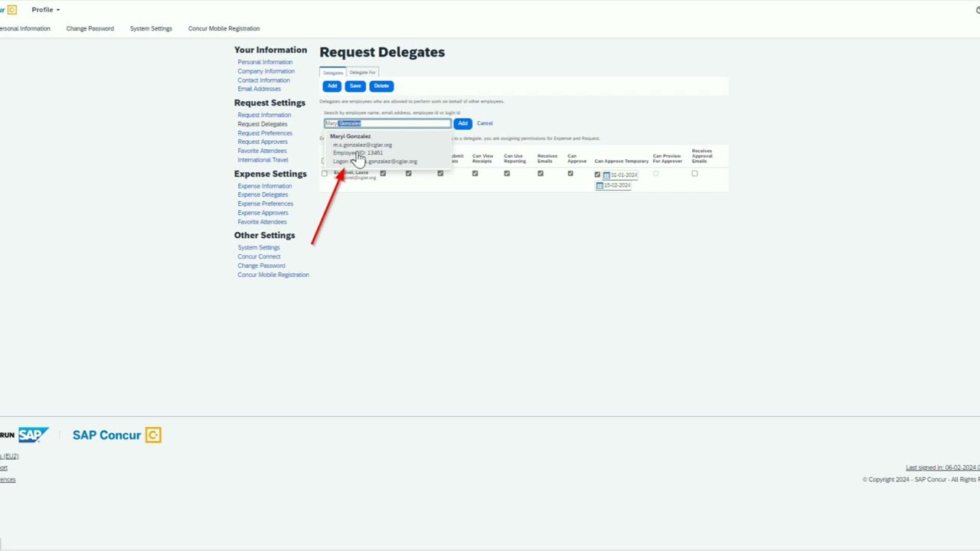Open Expense Information in the sidebar
980x551 pixels.
(x=264, y=186)
